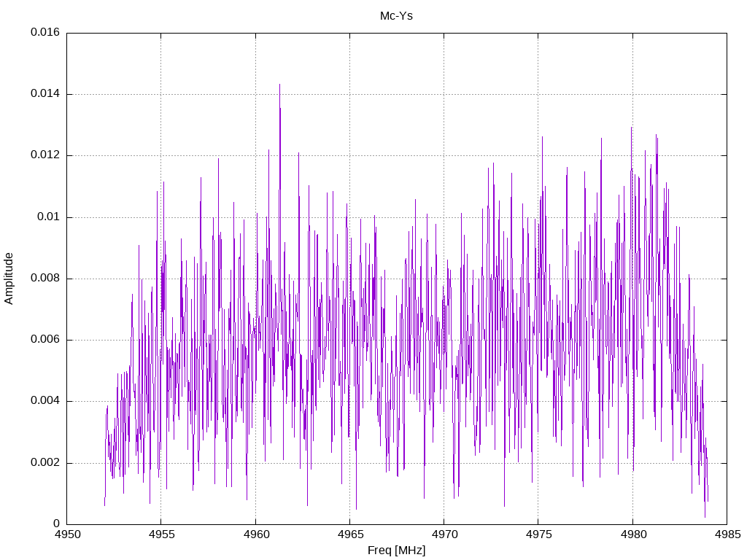
Task: Click the plot title Mc-Ys
Action: pyautogui.click(x=396, y=16)
